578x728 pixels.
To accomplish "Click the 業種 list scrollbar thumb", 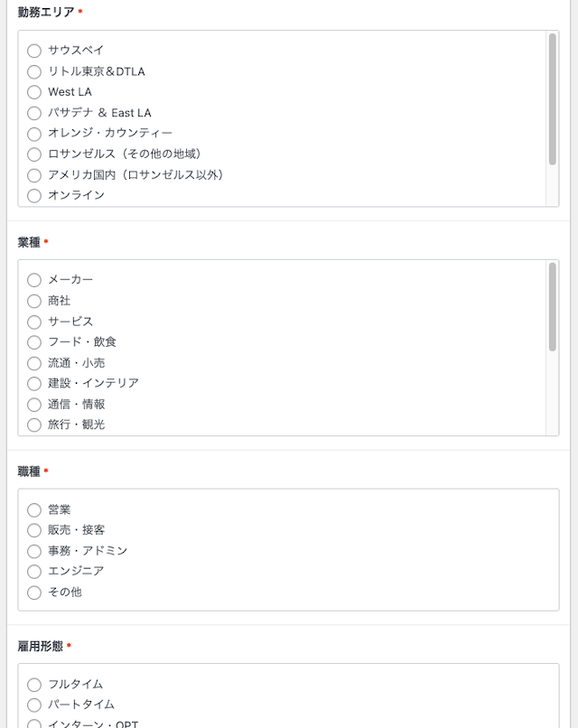I will pyautogui.click(x=552, y=307).
